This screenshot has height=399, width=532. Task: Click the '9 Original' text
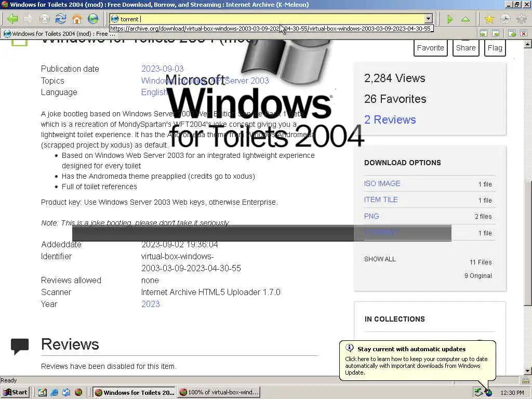[478, 276]
